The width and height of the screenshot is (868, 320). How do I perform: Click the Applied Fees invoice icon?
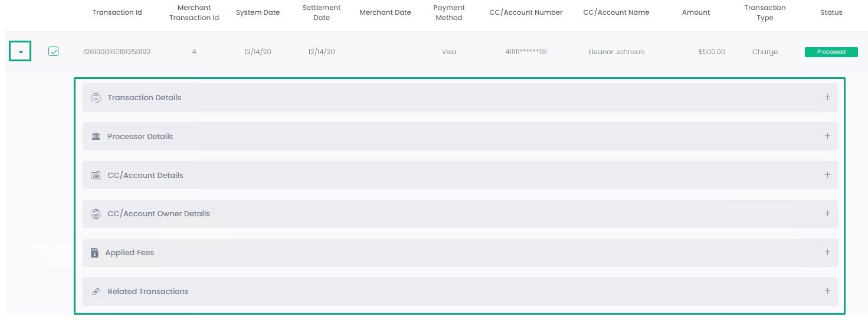tap(94, 253)
